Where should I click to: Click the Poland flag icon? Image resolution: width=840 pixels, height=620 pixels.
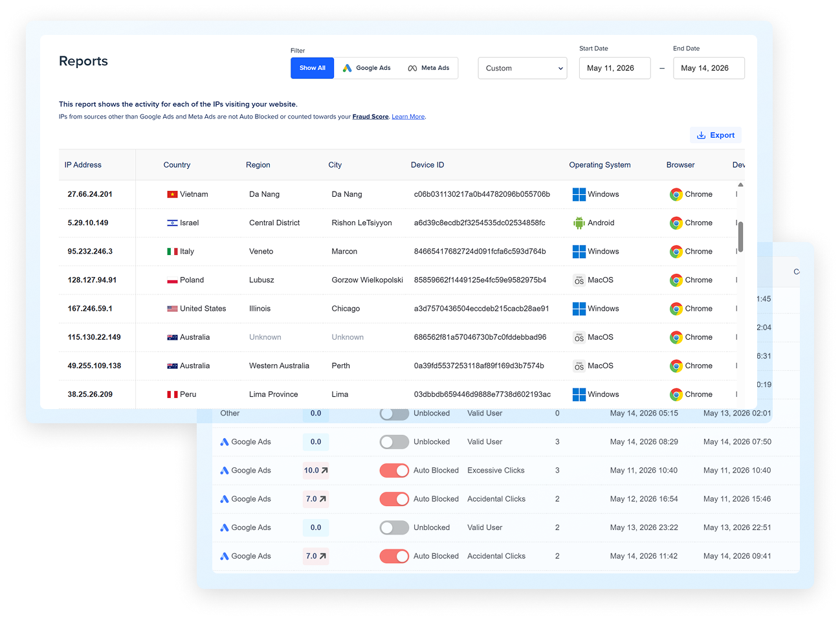[x=172, y=280]
